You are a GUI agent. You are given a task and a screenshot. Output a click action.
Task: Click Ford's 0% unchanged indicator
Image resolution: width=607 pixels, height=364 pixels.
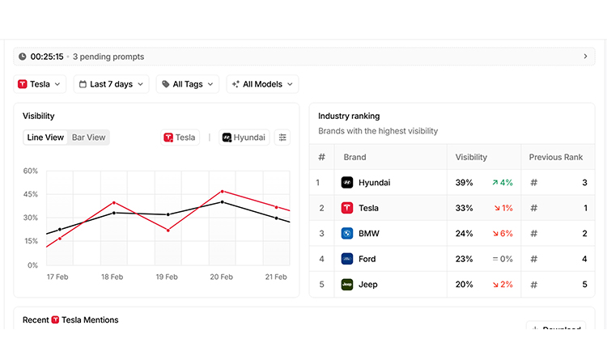point(503,259)
